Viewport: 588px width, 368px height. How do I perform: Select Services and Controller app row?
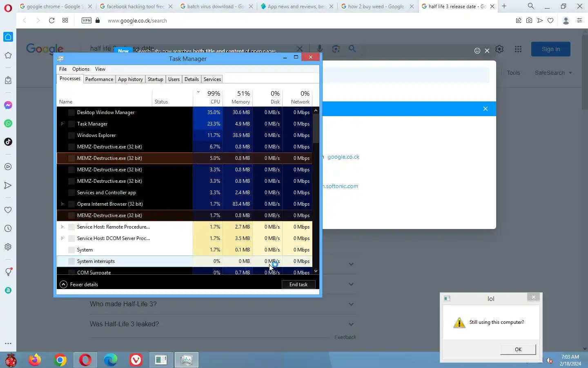tap(185, 193)
